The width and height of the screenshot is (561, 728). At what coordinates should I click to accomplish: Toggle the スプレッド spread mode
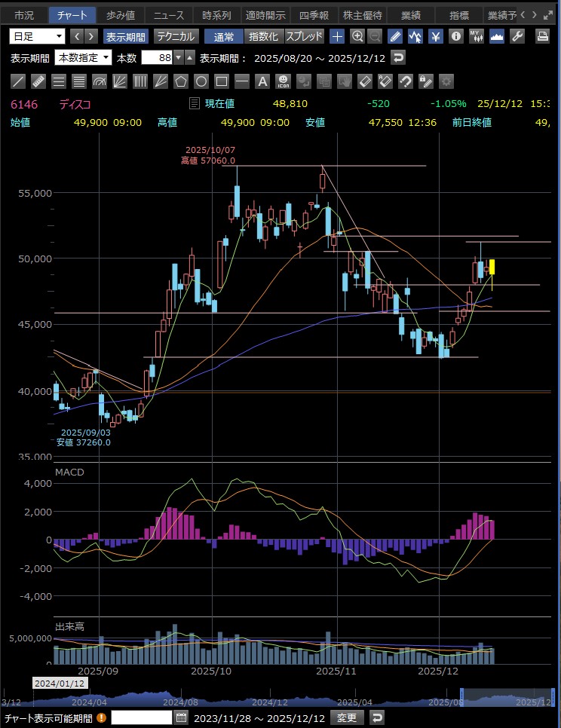click(304, 36)
